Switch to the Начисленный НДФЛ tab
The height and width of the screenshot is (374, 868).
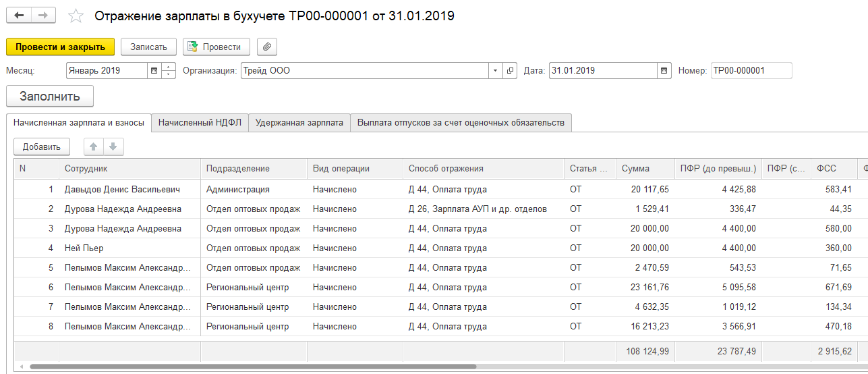point(200,123)
